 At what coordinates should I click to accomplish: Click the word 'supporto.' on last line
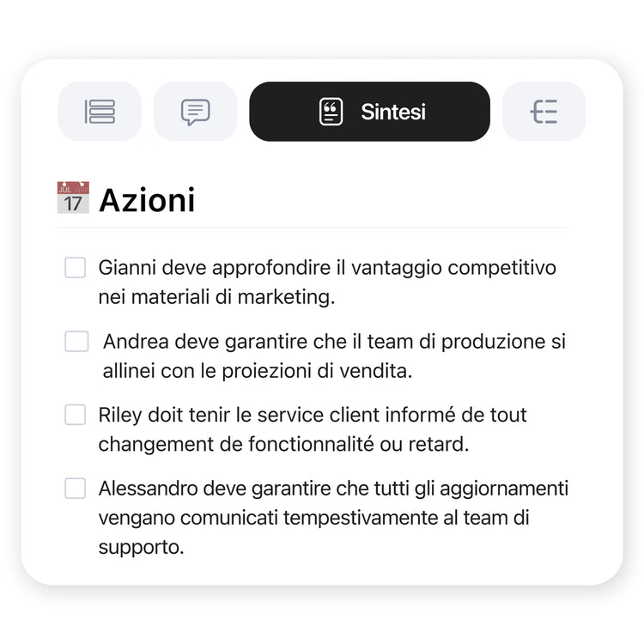click(x=141, y=547)
